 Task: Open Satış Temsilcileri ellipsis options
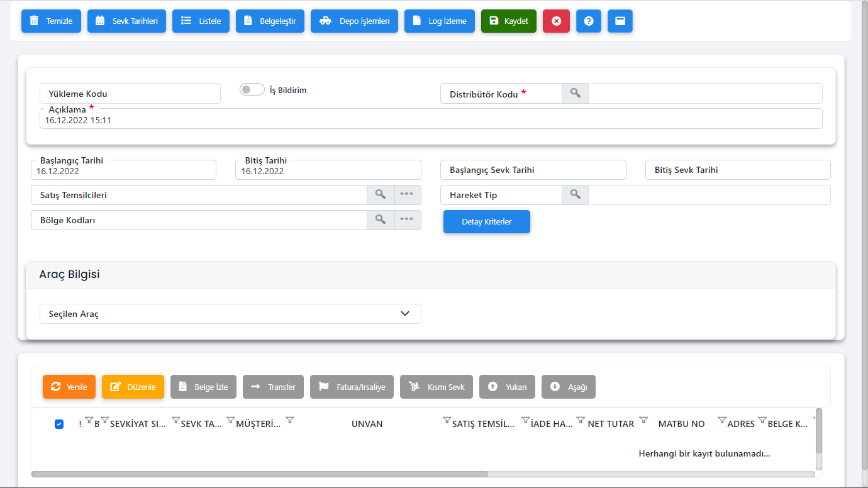coord(407,194)
